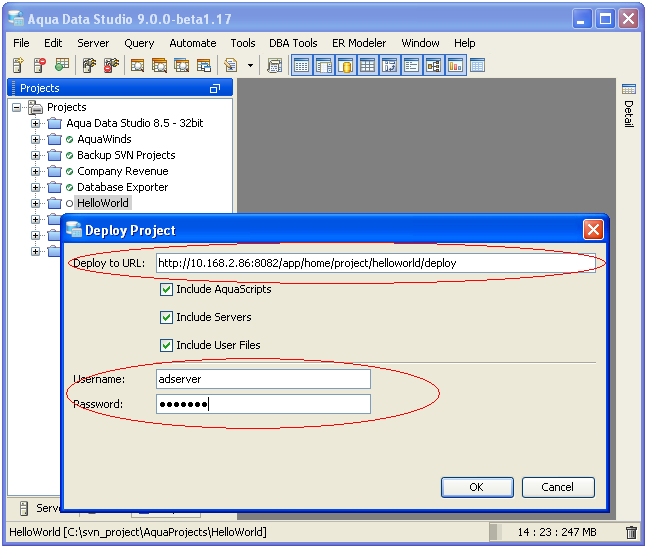Toggle the bar chart view button
This screenshot has height=547, width=647.
click(x=456, y=66)
